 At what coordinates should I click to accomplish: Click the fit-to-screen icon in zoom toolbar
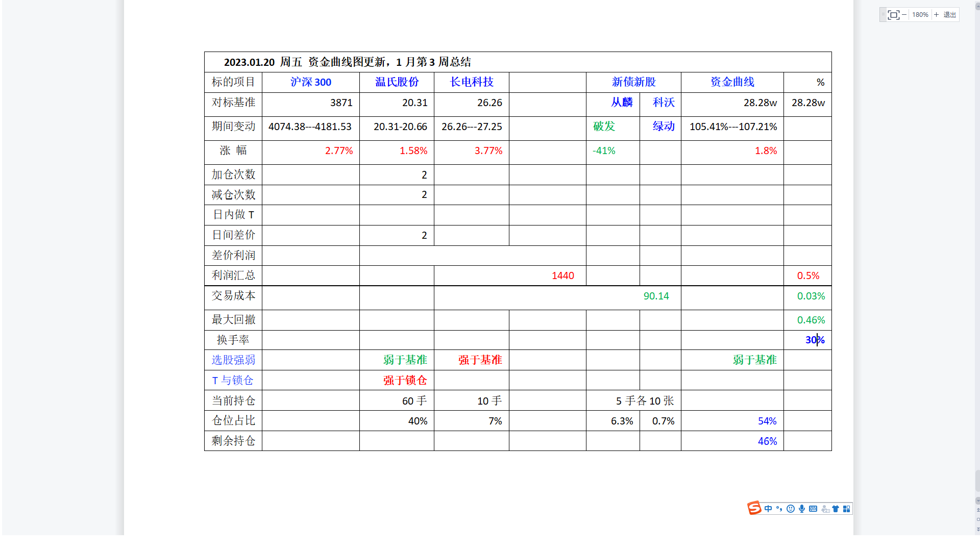[893, 15]
